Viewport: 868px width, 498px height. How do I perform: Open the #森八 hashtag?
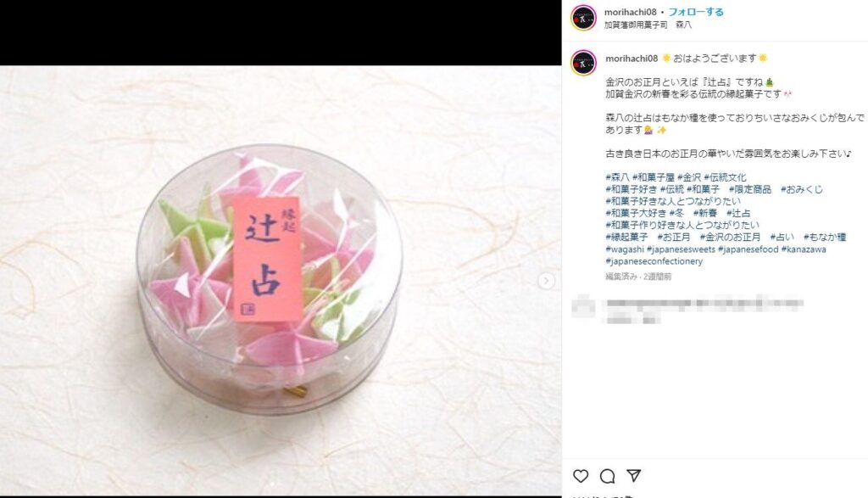tap(617, 177)
